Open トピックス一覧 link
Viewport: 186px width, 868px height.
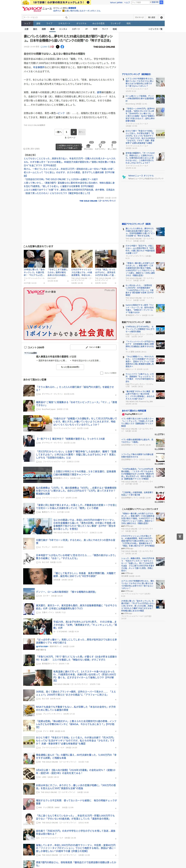(x=155, y=29)
